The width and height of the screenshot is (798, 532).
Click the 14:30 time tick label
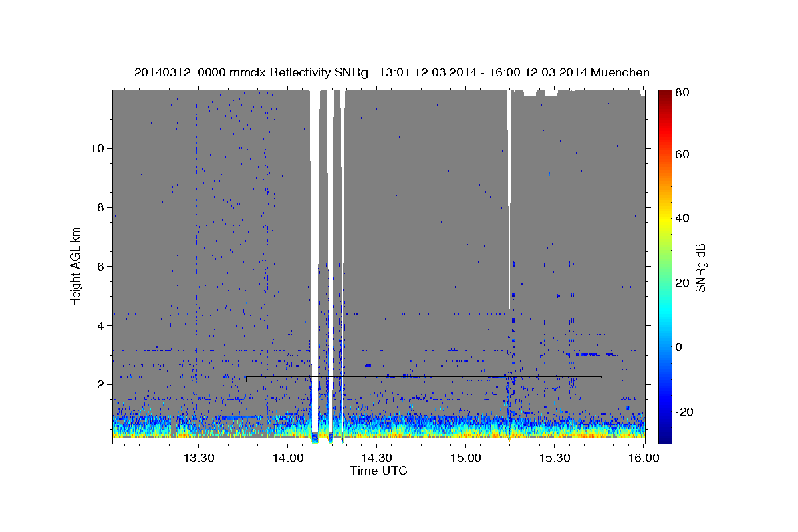[376, 458]
